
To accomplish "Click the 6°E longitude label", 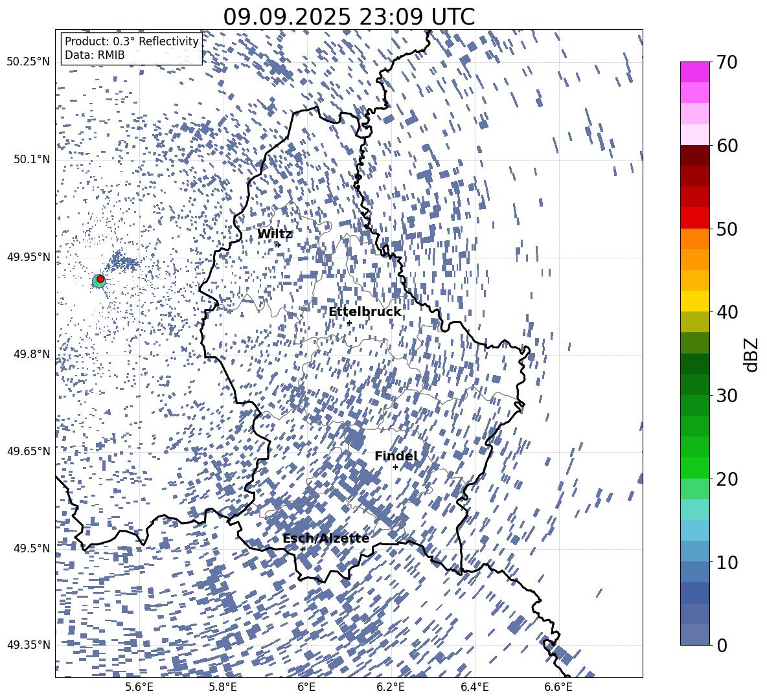I will click(x=306, y=687).
